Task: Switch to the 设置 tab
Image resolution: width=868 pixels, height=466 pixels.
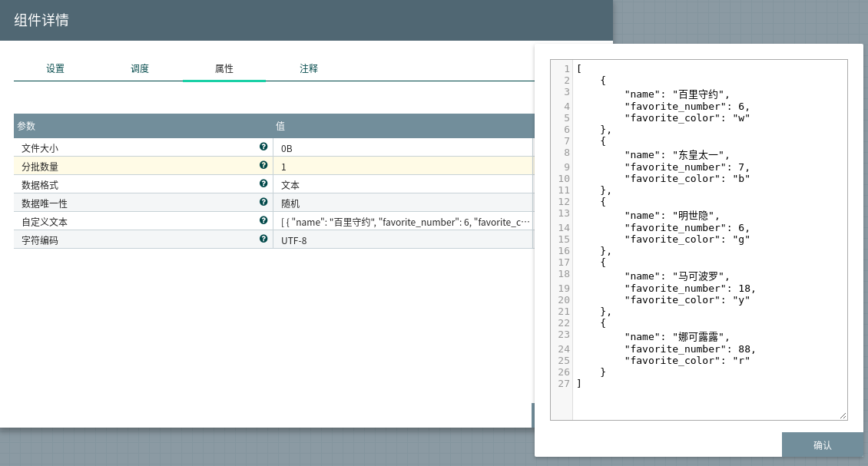Action: pyautogui.click(x=55, y=68)
